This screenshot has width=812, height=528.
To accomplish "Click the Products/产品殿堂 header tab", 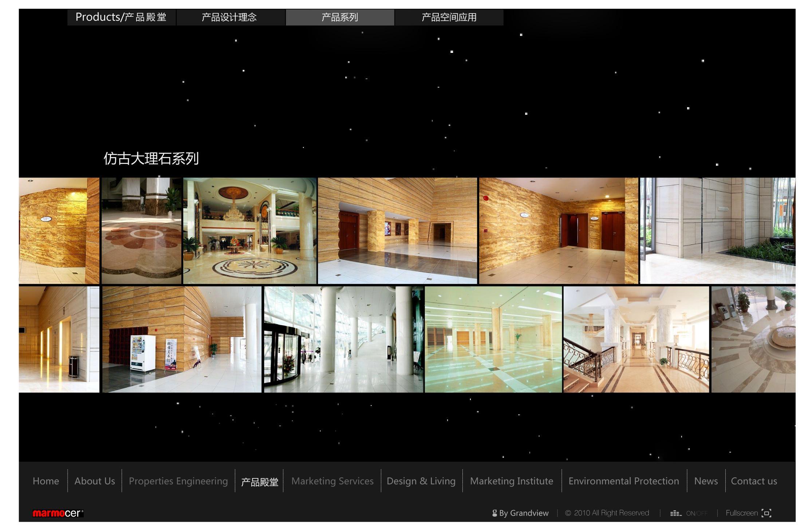I will pyautogui.click(x=121, y=17).
